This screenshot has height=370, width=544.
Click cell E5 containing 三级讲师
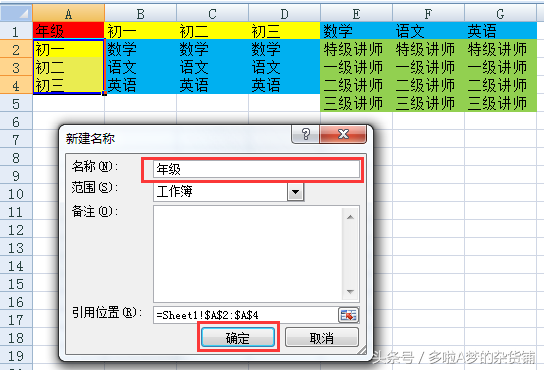[x=356, y=103]
